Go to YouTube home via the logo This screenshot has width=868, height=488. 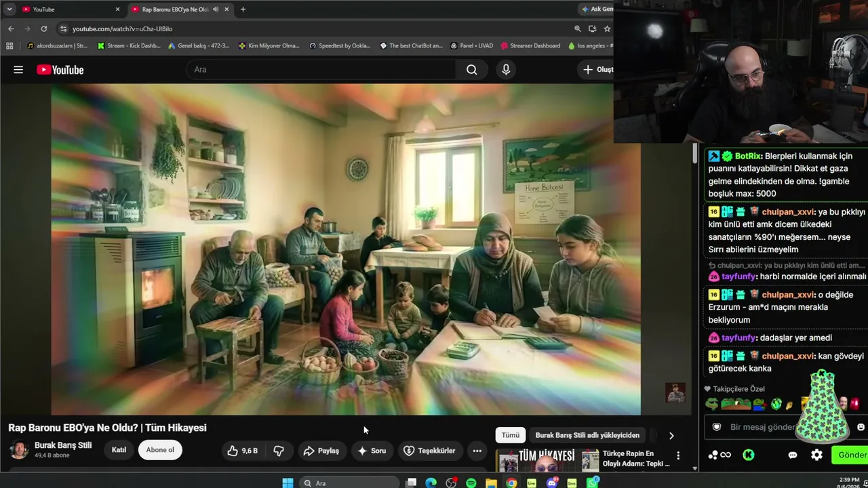(60, 70)
